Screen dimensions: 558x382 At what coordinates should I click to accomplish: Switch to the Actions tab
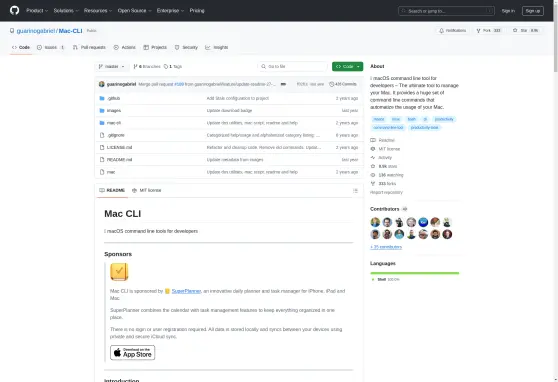point(125,47)
